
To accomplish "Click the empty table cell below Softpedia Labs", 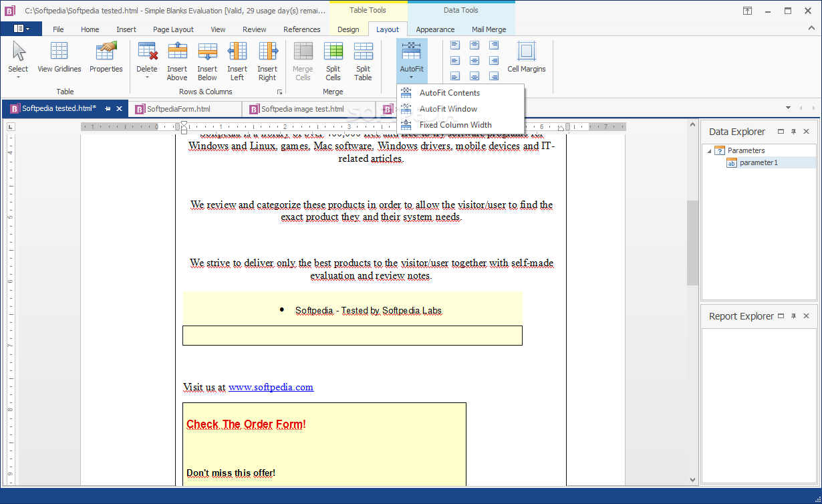I will point(352,336).
